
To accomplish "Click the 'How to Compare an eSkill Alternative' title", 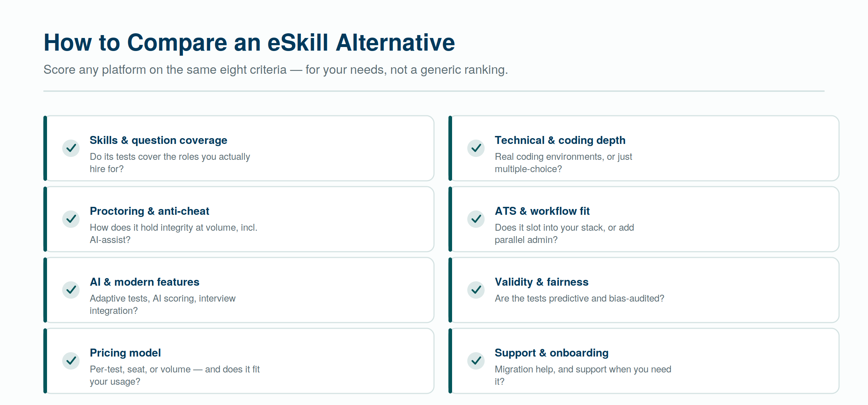I will click(249, 43).
